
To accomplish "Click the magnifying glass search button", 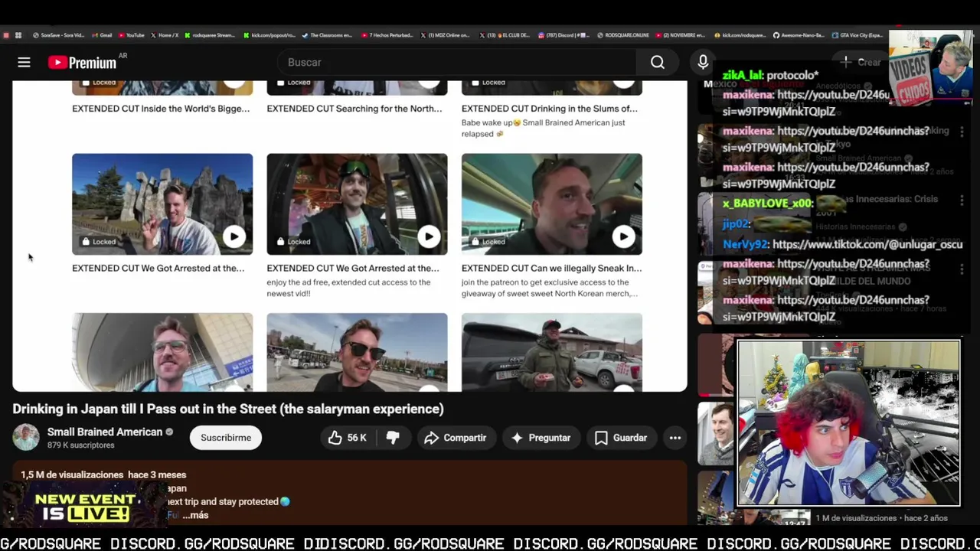I will coord(658,62).
